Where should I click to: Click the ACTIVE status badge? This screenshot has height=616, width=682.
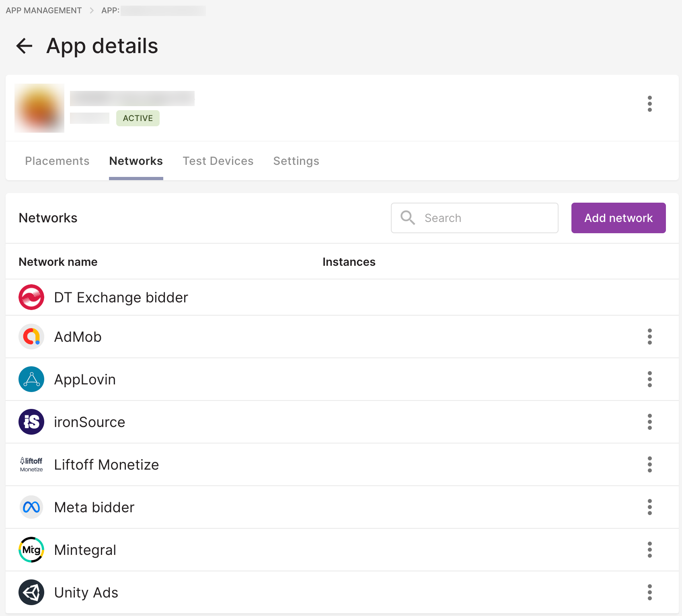(x=138, y=118)
